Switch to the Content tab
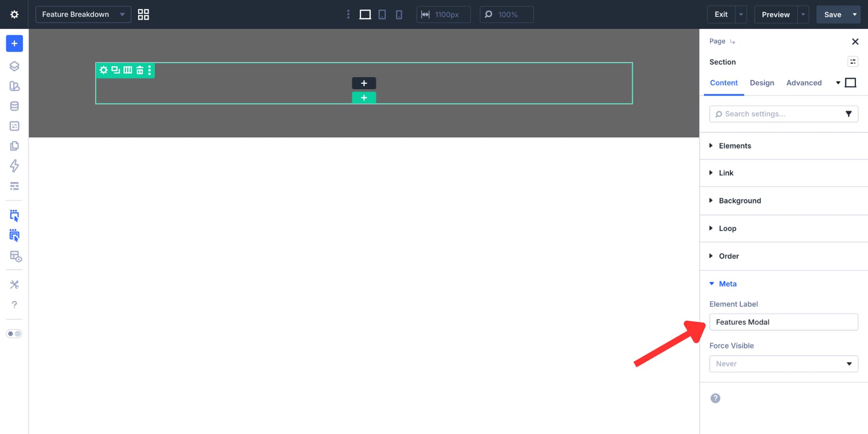 [724, 83]
